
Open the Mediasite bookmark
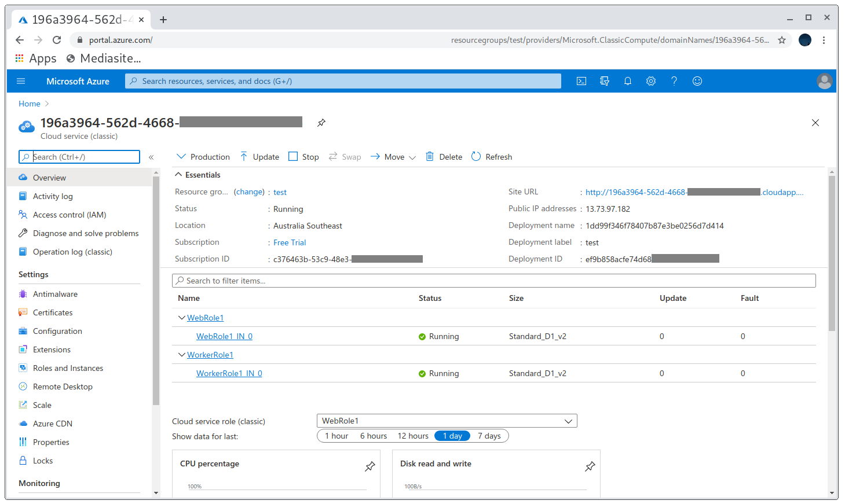pyautogui.click(x=104, y=58)
